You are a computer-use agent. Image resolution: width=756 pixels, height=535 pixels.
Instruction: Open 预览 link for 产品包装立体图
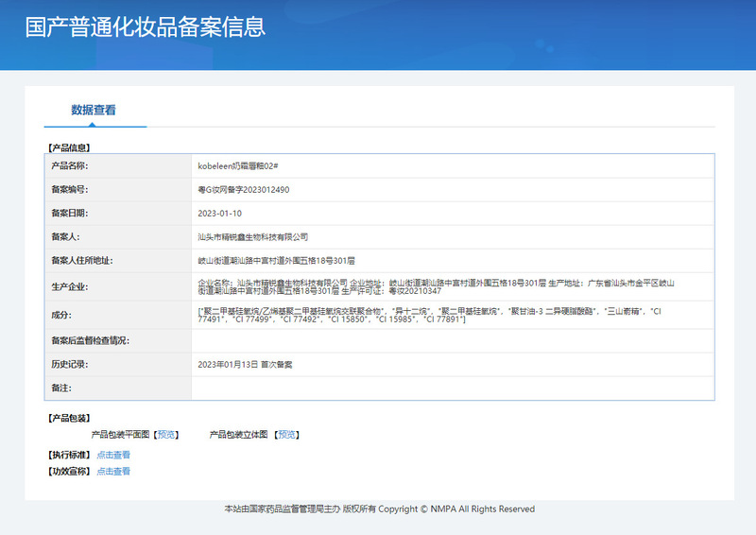286,435
